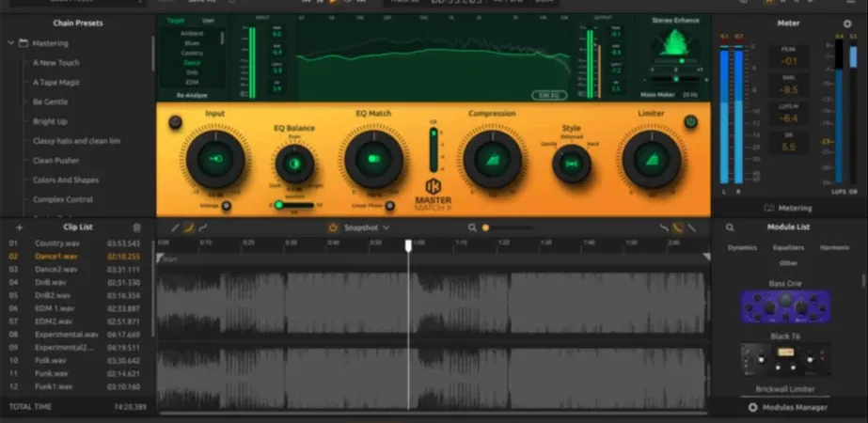Image resolution: width=868 pixels, height=423 pixels.
Task: Select the Black 76 module thumbnail
Action: tap(785, 359)
